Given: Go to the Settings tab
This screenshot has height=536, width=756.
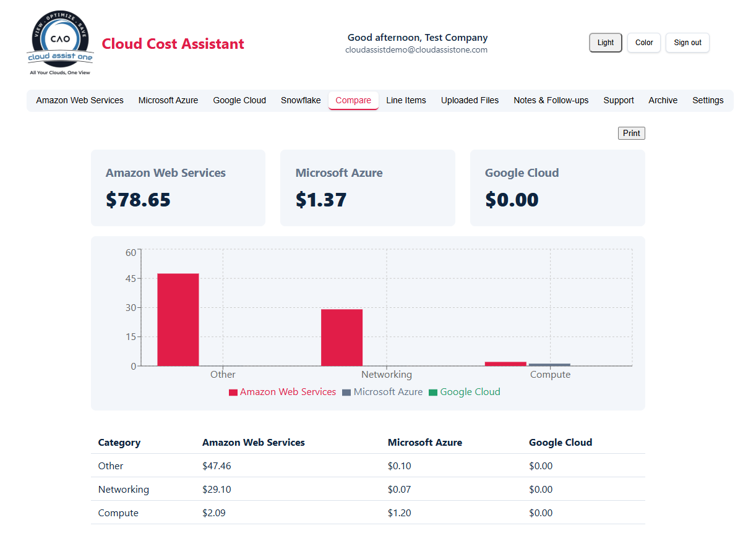Looking at the screenshot, I should tap(708, 100).
